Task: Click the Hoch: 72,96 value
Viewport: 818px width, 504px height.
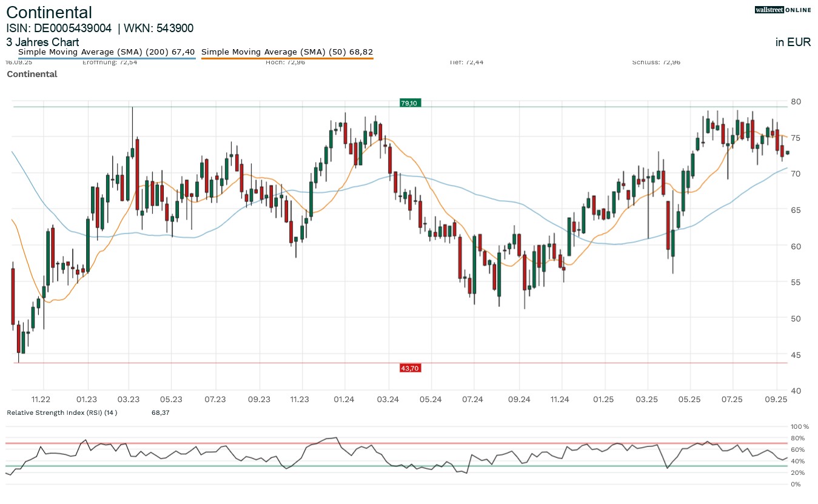Action: [285, 62]
